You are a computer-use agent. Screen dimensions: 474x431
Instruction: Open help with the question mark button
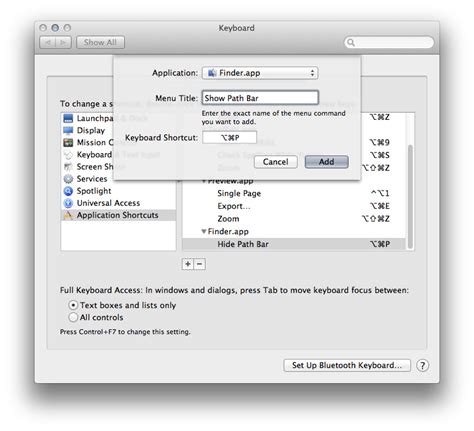(x=422, y=365)
